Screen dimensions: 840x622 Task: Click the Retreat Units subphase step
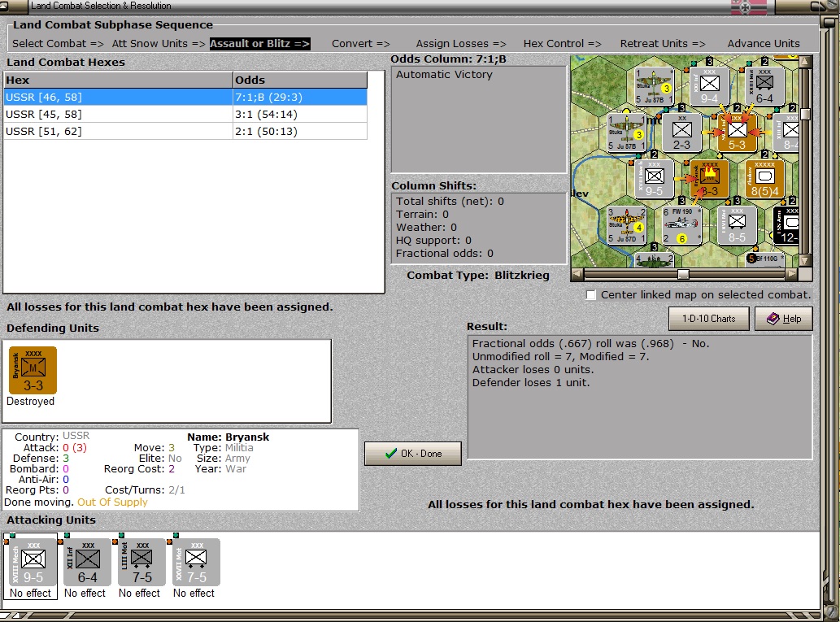tap(663, 43)
